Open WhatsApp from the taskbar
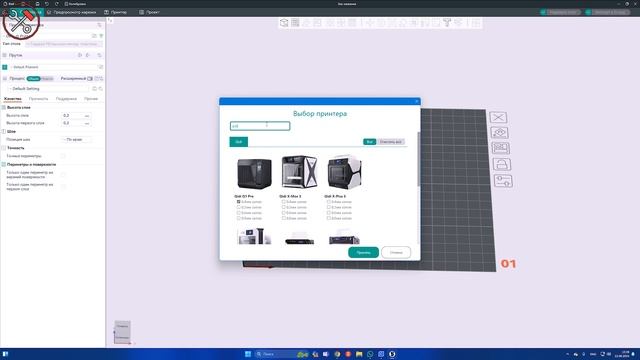The height and width of the screenshot is (360, 640). click(370, 354)
